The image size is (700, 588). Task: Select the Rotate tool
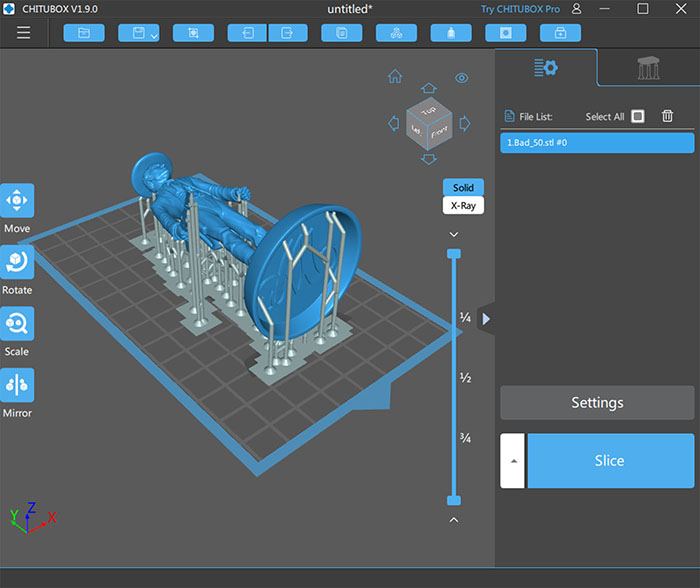pos(17,262)
